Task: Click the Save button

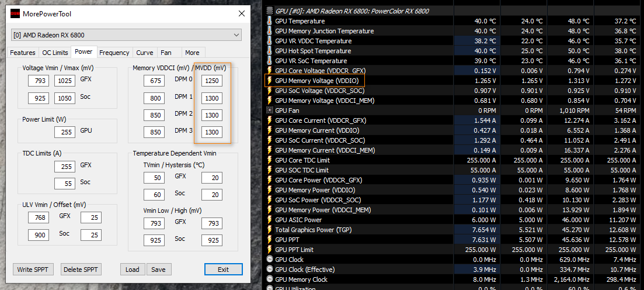Action: (x=158, y=270)
